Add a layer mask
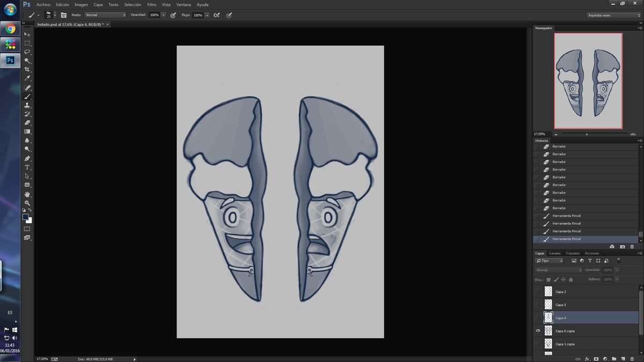Screen dimensions: 644x362 (x=596, y=358)
